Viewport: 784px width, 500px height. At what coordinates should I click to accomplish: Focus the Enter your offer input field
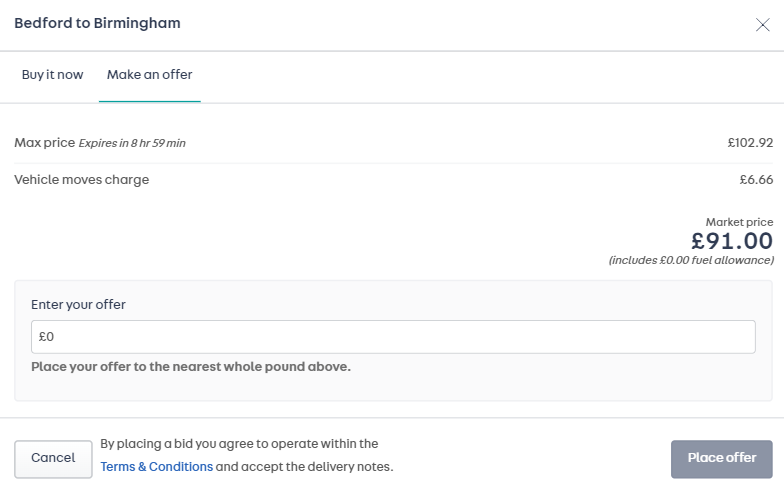pos(392,337)
